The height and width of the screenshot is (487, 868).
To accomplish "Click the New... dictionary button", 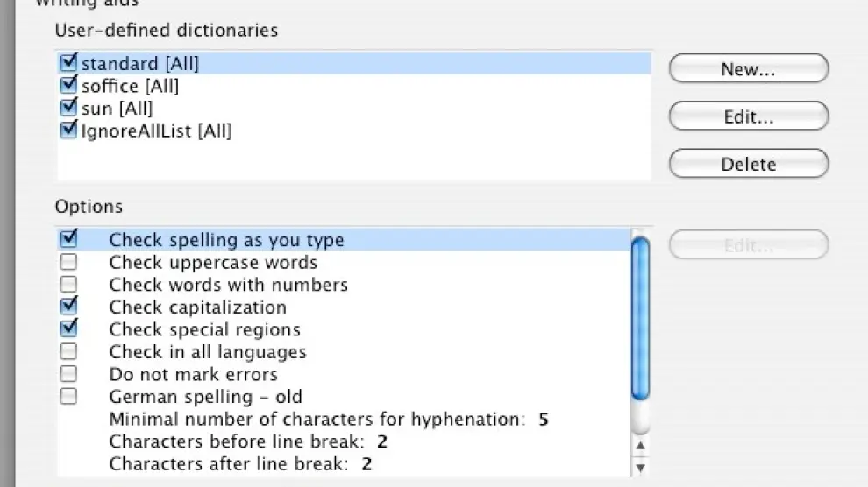I will tap(748, 69).
